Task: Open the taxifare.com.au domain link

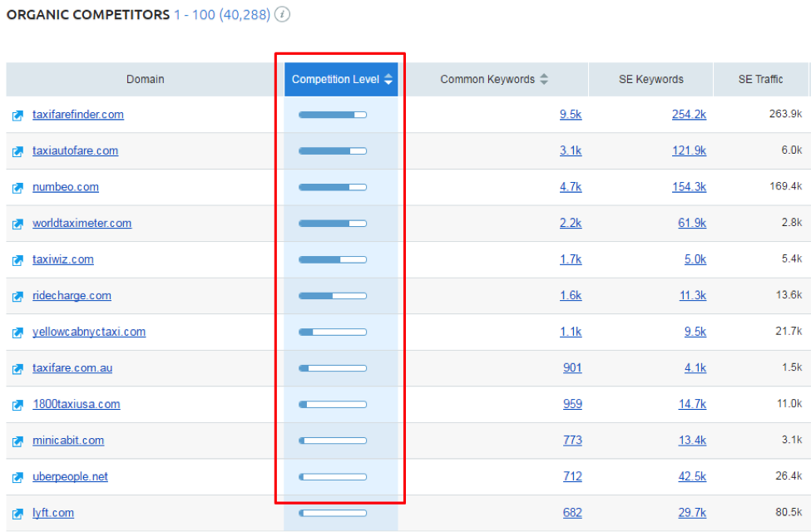Action: 72,367
